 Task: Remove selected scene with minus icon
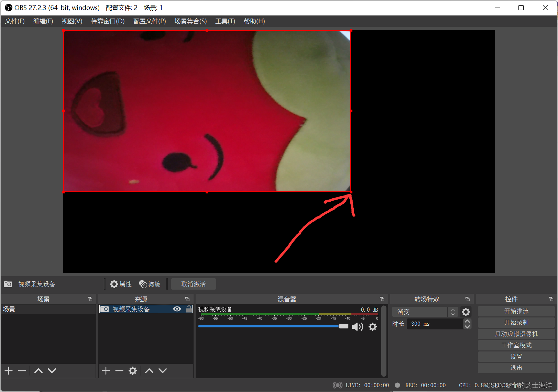(x=22, y=371)
